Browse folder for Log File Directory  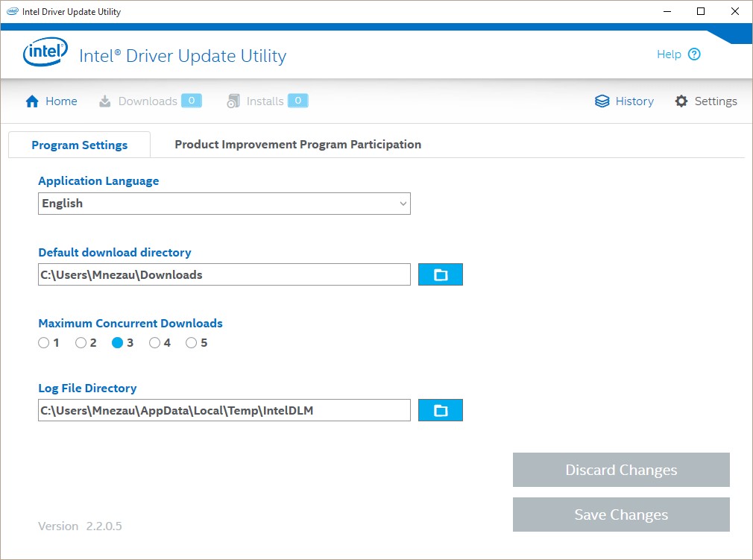441,410
